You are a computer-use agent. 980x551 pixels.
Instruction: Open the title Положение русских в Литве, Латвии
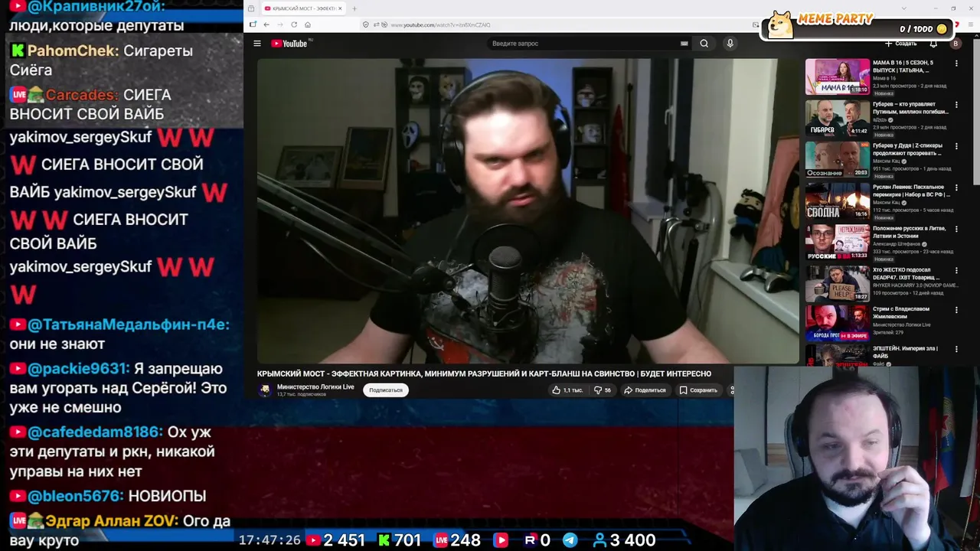(910, 232)
